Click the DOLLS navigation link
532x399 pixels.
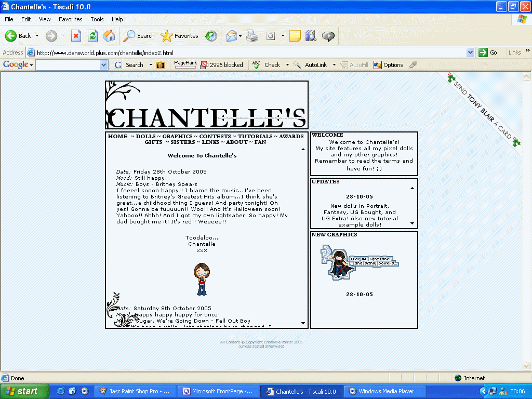click(x=145, y=137)
